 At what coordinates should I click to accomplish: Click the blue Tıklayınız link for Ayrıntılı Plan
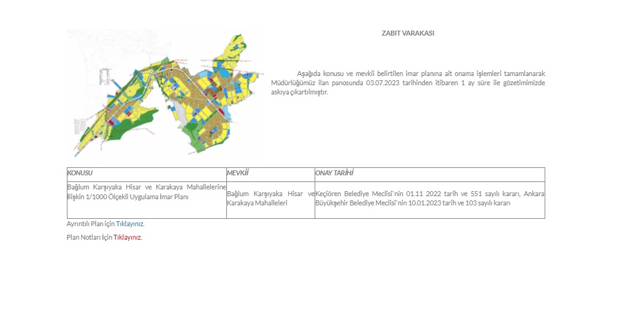pos(129,224)
